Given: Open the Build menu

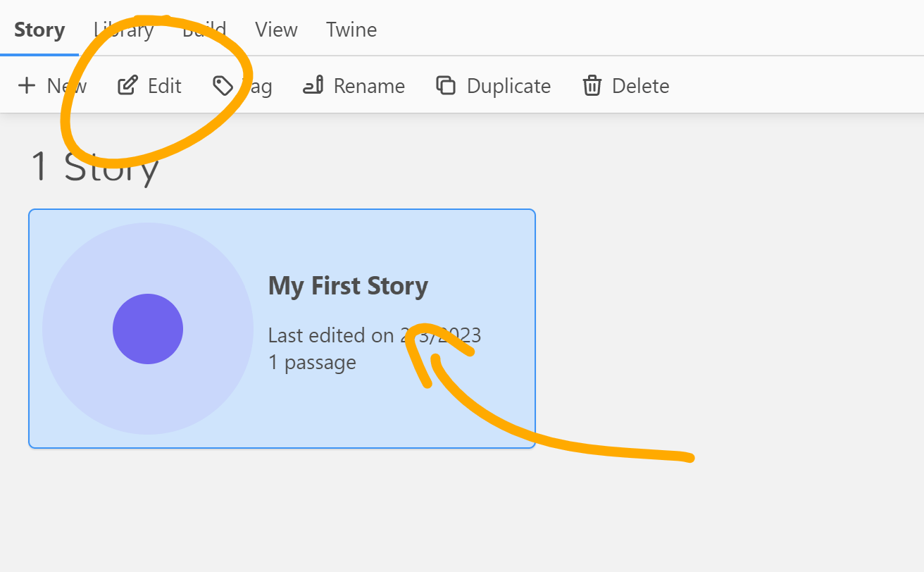Looking at the screenshot, I should (x=204, y=30).
